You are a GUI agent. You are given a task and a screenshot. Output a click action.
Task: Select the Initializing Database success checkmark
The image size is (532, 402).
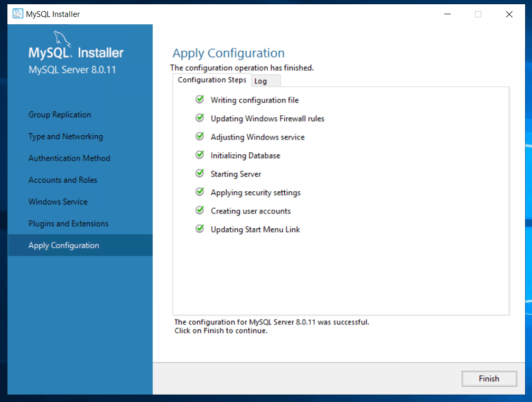[200, 155]
